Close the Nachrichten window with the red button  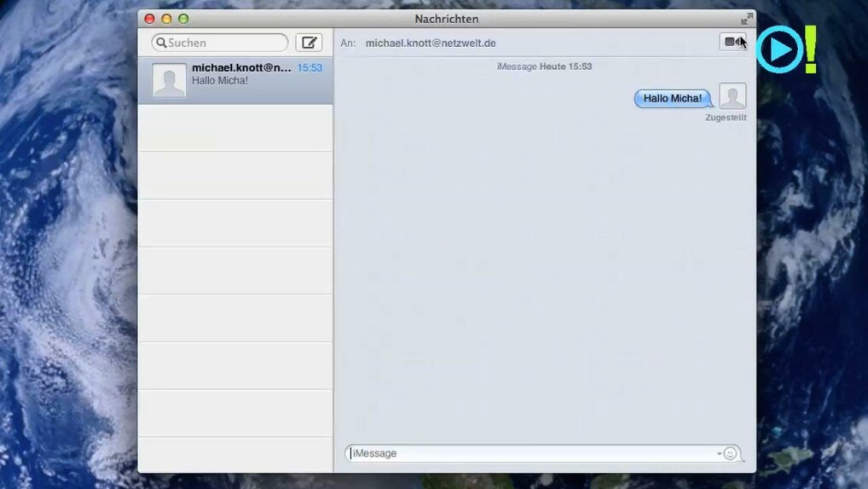pos(149,19)
